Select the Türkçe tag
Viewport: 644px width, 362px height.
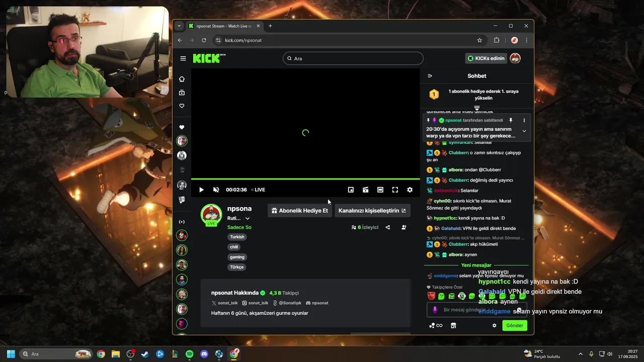pyautogui.click(x=236, y=267)
